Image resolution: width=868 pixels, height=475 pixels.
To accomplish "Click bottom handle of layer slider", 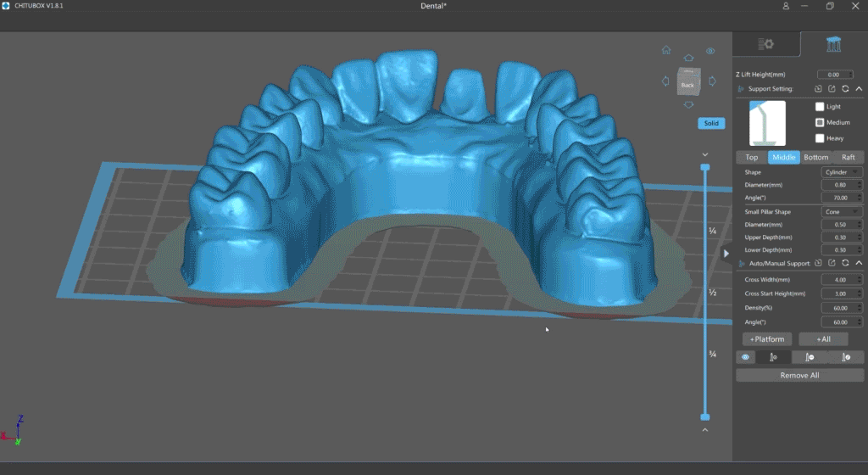I will pos(704,416).
